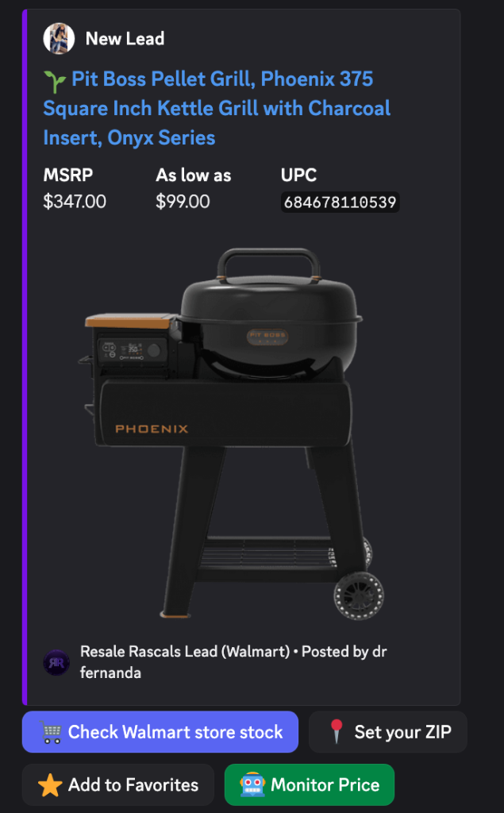Click the red pushpin icon

coord(337,731)
